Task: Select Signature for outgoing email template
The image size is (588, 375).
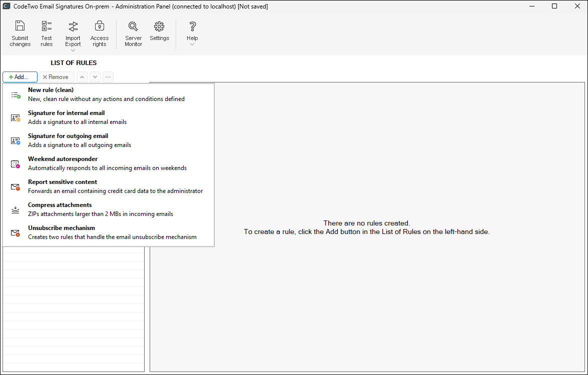Action: 68,136
